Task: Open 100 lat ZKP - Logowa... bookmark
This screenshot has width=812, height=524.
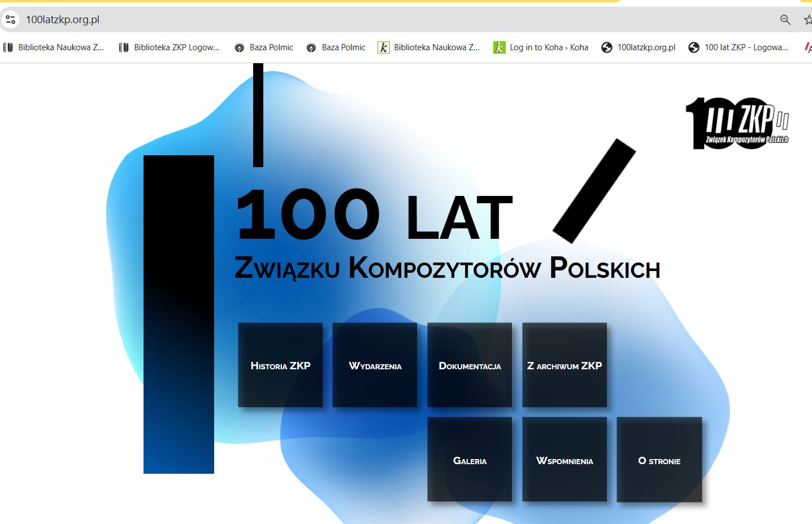Action: (x=738, y=47)
